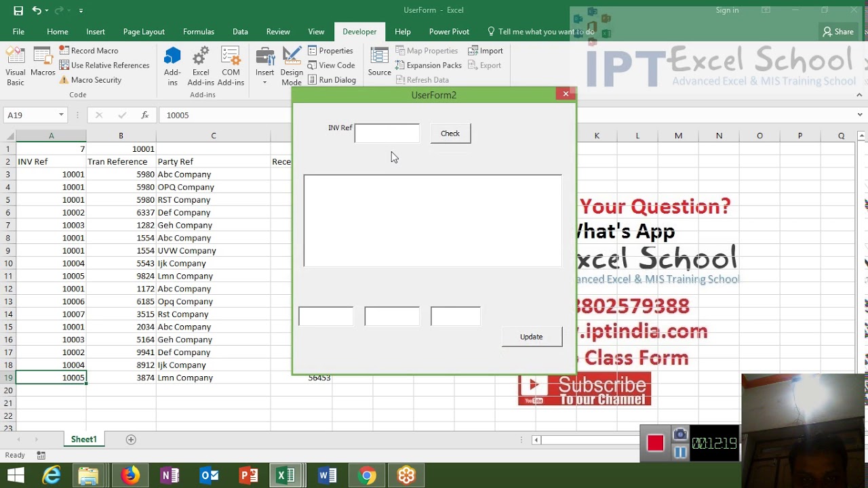Image resolution: width=868 pixels, height=488 pixels.
Task: Select cell 'UVW Company'
Action: click(x=213, y=251)
